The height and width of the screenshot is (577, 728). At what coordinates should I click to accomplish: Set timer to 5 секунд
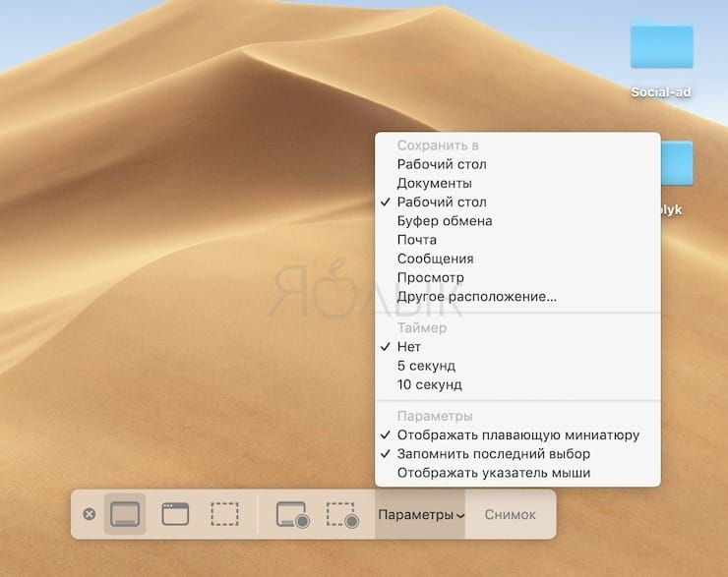[517, 366]
